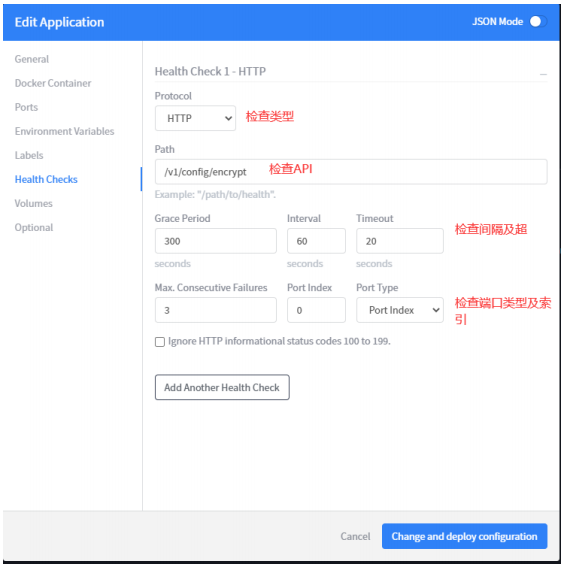Select Environment Variables in the sidebar
Viewport: 566px width, 568px height.
coord(64,131)
